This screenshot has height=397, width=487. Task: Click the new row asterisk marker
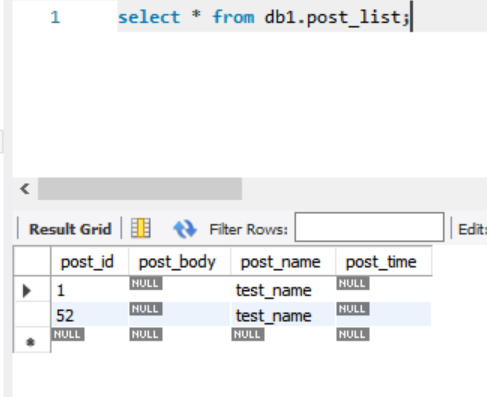pyautogui.click(x=30, y=342)
